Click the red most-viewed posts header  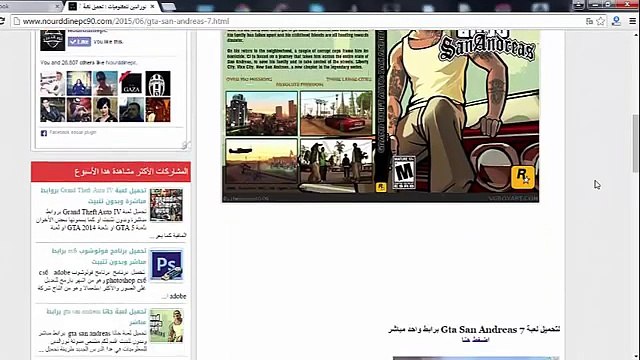(111, 171)
